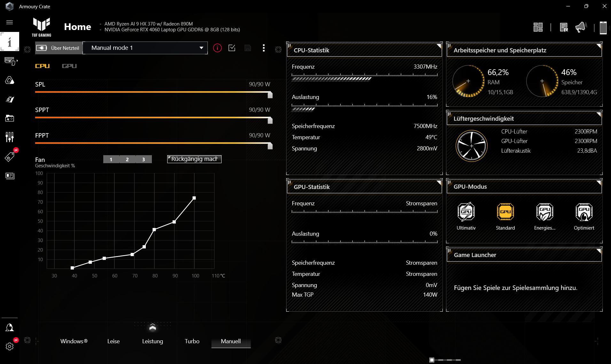611x364 pixels.
Task: Click the SPL slider handle
Action: (270, 95)
